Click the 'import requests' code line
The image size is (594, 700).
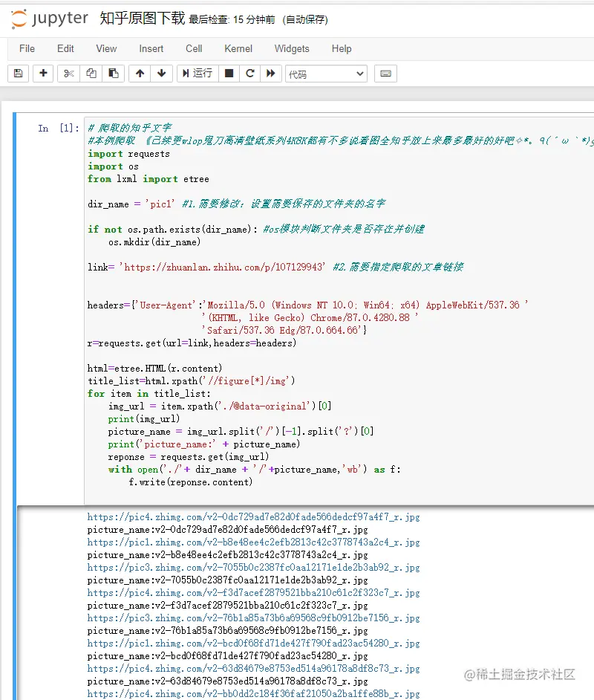point(129,154)
